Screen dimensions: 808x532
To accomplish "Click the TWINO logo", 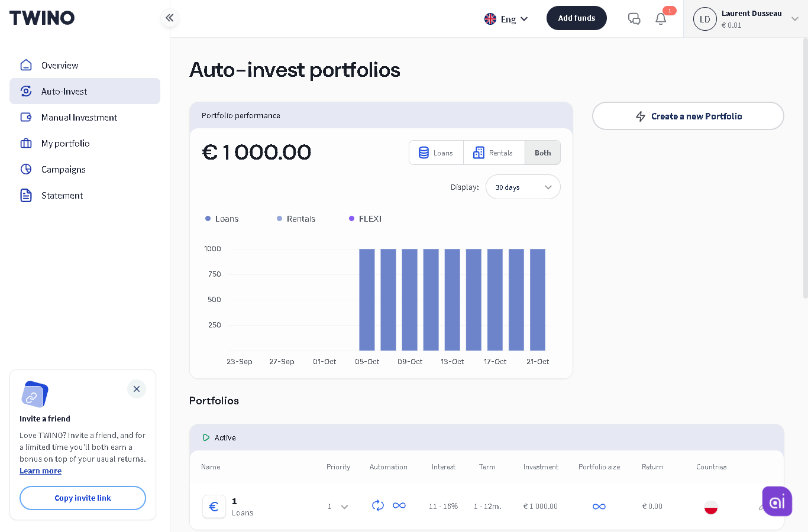I will click(42, 18).
